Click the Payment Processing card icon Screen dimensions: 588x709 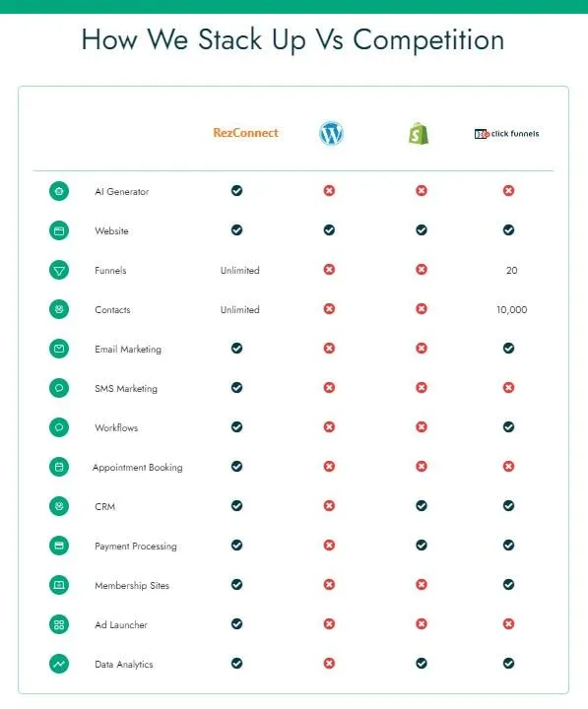59,546
